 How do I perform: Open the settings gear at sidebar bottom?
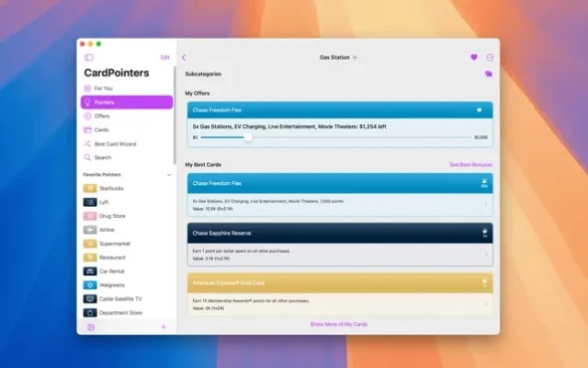(x=90, y=327)
